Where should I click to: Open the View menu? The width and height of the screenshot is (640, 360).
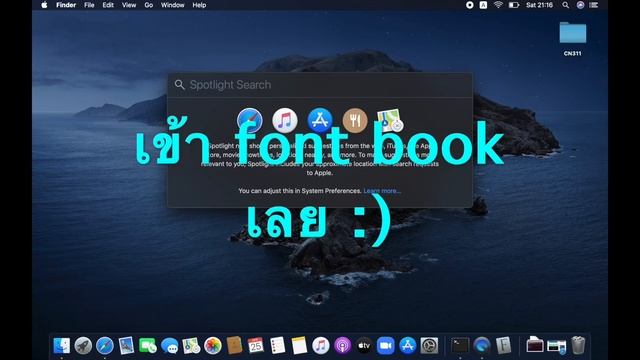[129, 5]
